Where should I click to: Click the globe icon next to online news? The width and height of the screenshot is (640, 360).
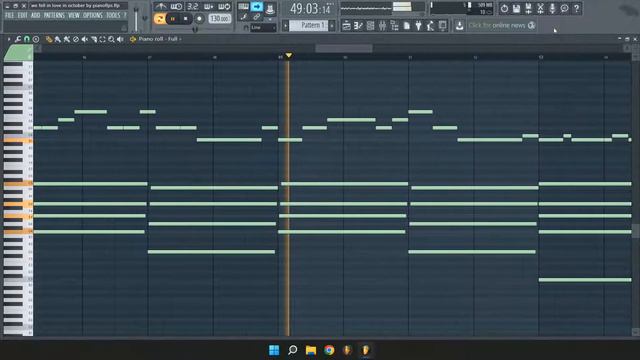(531, 25)
